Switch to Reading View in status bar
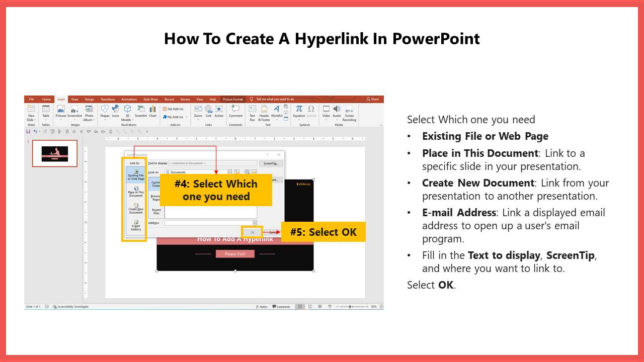 coord(319,307)
